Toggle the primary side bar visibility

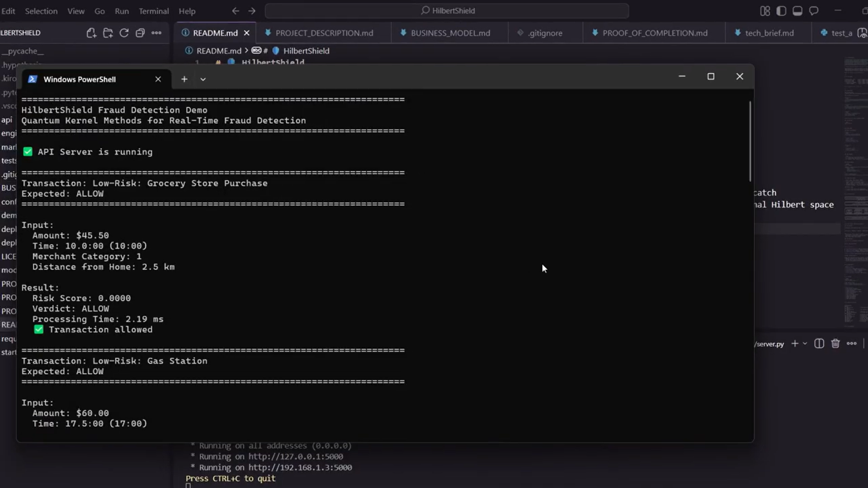[781, 11]
